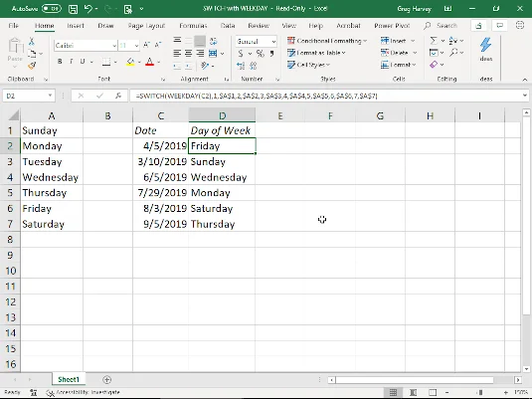
Task: Click the Format as Table button
Action: pyautogui.click(x=316, y=53)
